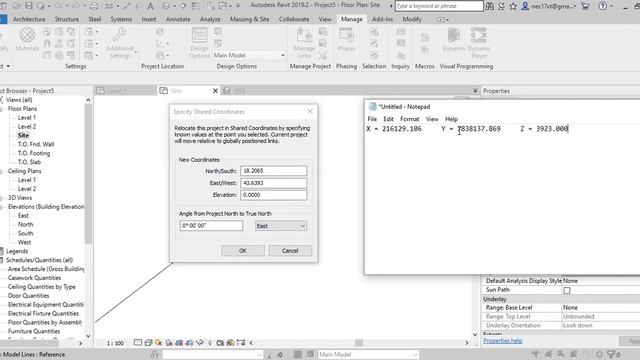Click the Location globe icon in Project Location

pyautogui.click(x=160, y=32)
